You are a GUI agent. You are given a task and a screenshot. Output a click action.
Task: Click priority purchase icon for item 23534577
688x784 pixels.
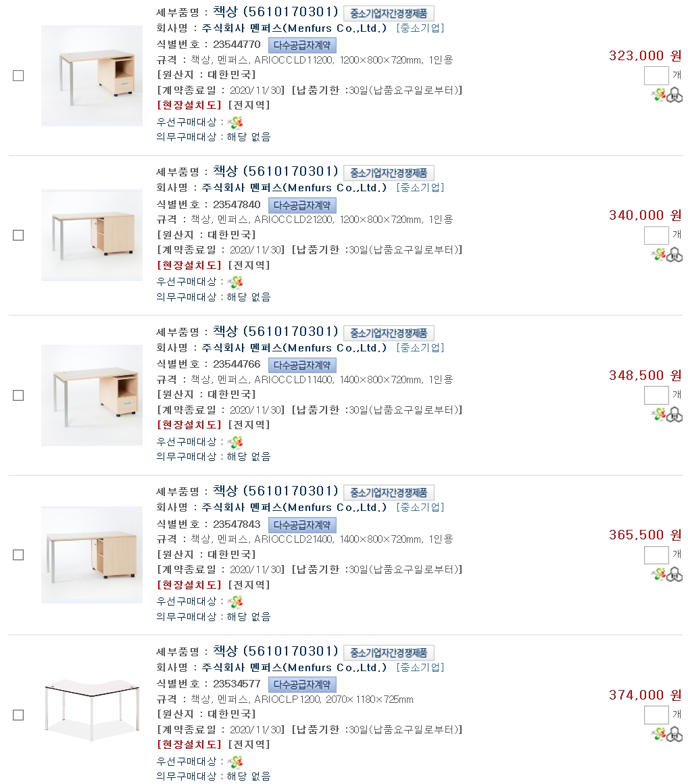click(235, 762)
